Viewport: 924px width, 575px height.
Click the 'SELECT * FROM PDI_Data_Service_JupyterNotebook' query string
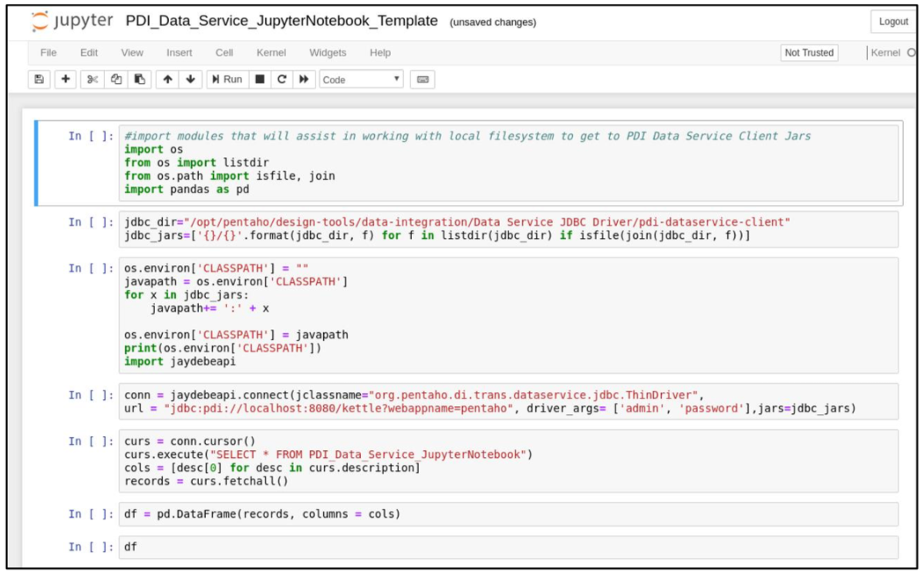click(x=368, y=455)
